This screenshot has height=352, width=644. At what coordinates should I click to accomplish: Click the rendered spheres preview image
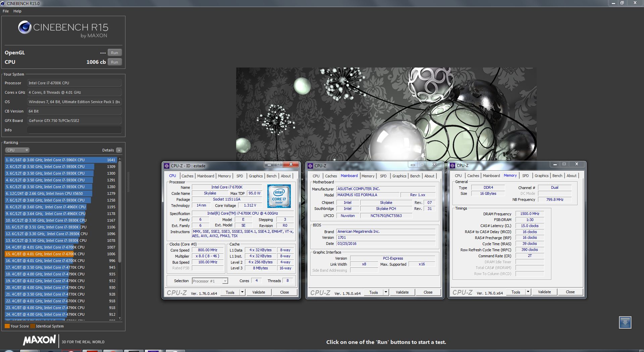click(386, 114)
